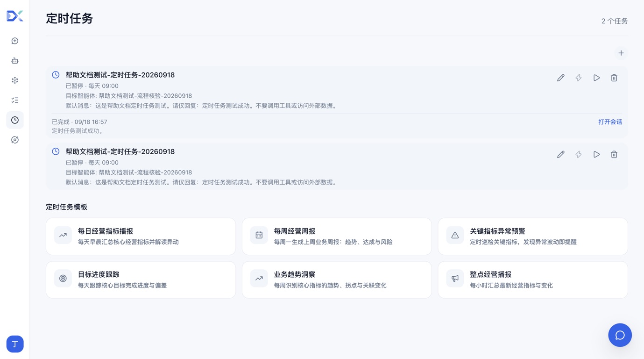Start a new chat from the sidebar

coord(15,41)
